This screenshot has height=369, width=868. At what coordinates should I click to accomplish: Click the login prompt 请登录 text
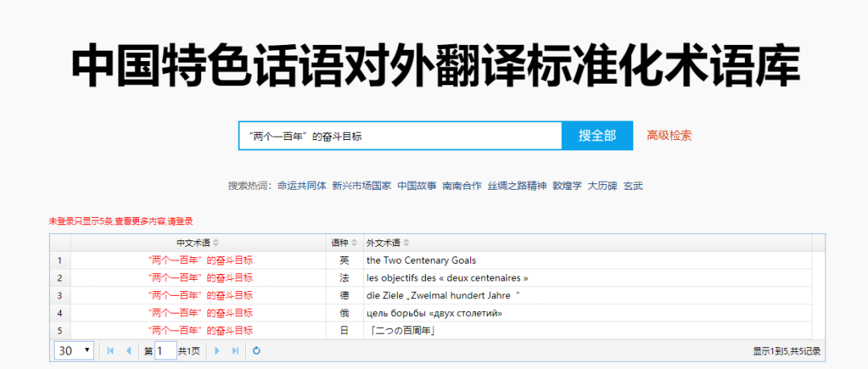[x=180, y=221]
